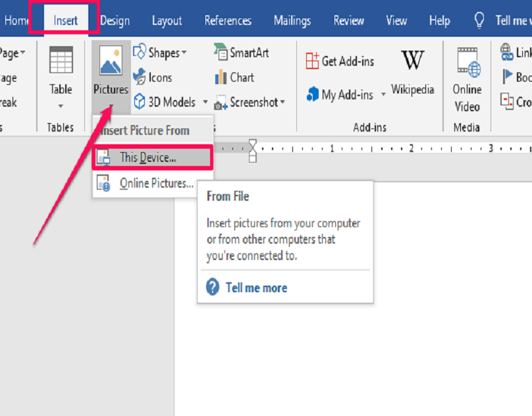Click the Link chain icon
Screen dimensions: 532x416
507,52
